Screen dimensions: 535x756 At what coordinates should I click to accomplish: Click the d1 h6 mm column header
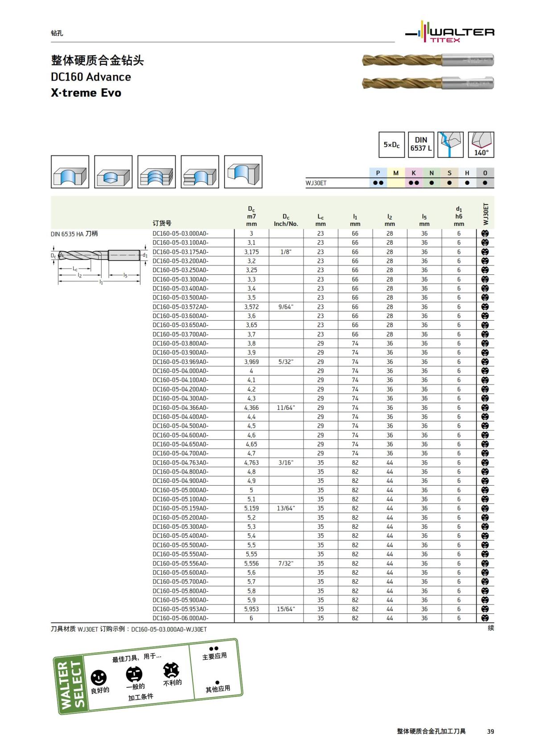point(459,216)
